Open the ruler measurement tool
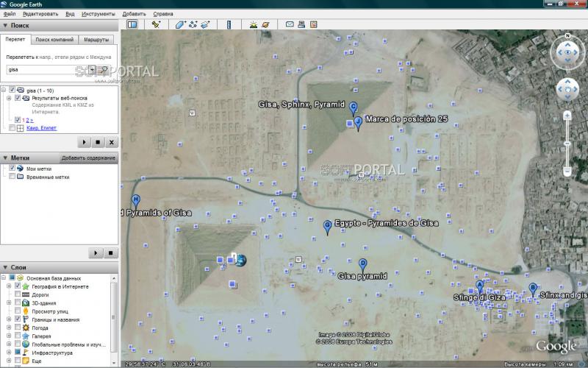 pyautogui.click(x=229, y=24)
